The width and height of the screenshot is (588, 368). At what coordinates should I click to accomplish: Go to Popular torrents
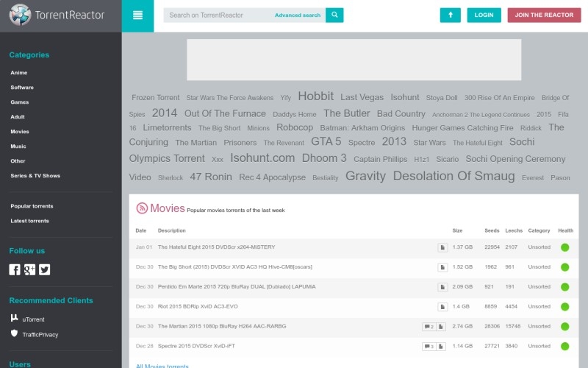coord(32,206)
